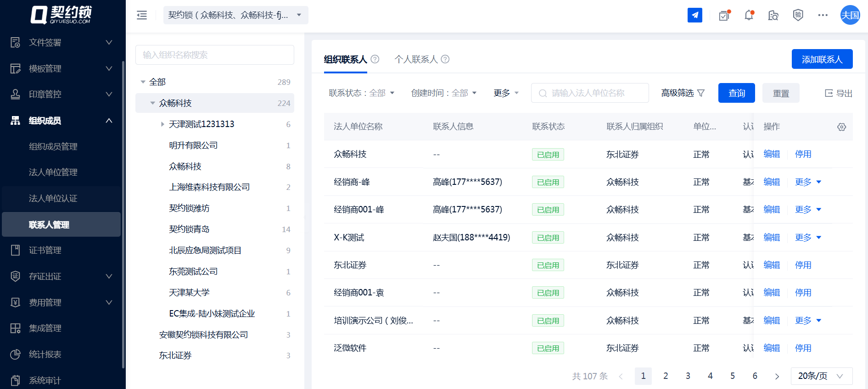
Task: Click the blue paper-plane send icon
Action: pyautogui.click(x=694, y=15)
